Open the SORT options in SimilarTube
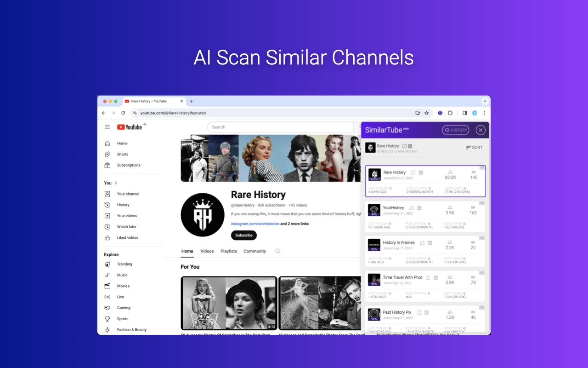The image size is (588, 368). [475, 147]
